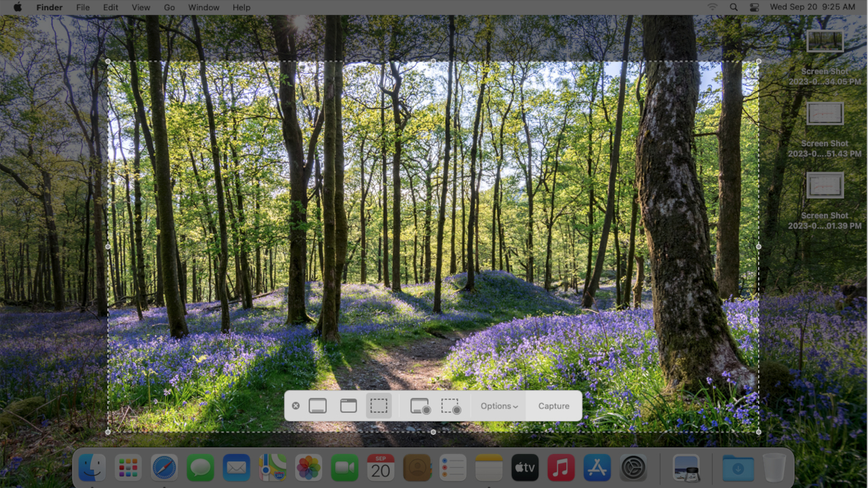Click the Wi-Fi status icon
This screenshot has height=488, width=868.
(x=712, y=7)
